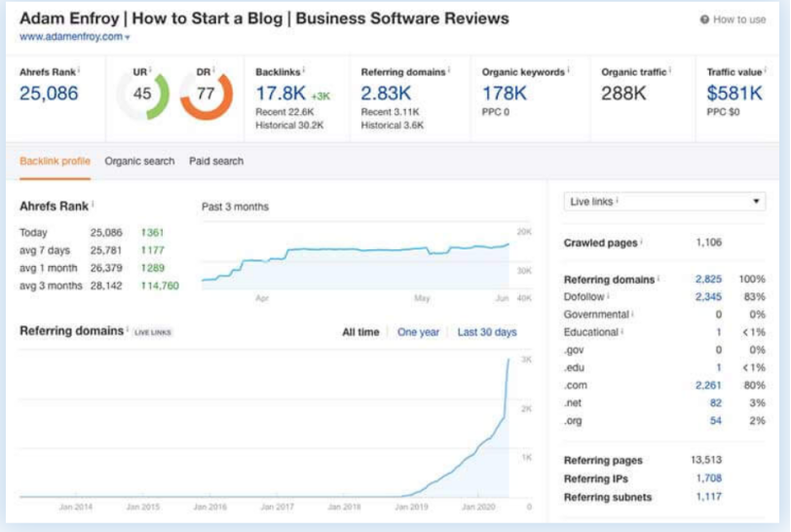Click the Recent 3.11K referring domains text
The width and height of the screenshot is (791, 532).
[x=390, y=112]
